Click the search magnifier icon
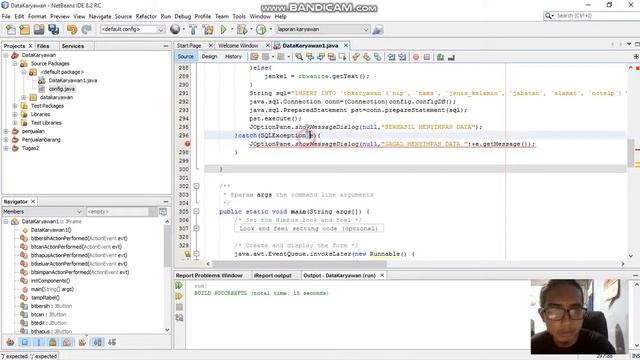Image resolution: width=640 pixels, height=360 pixels. pyautogui.click(x=549, y=16)
